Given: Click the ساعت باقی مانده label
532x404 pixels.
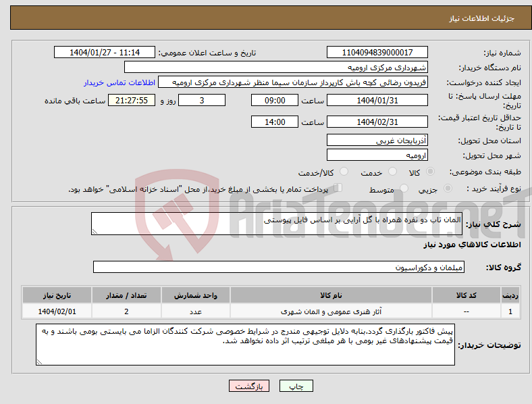Looking at the screenshot, I should 75,101.
